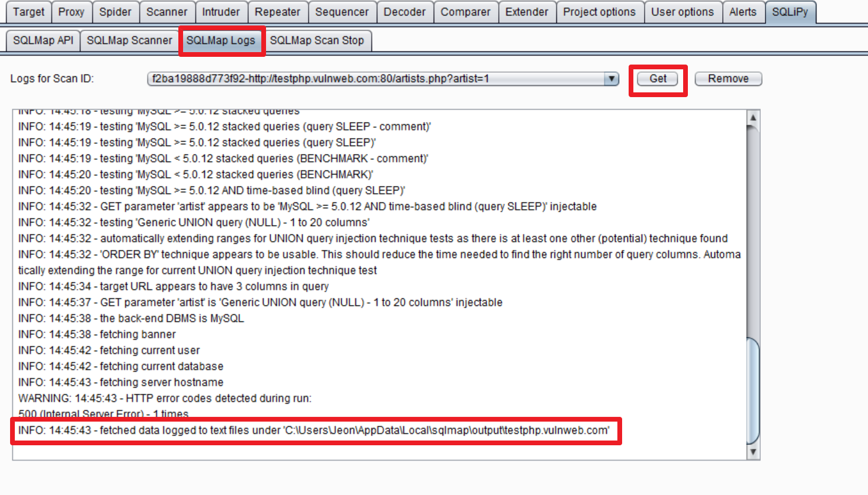The image size is (868, 495).
Task: Click 'appears to be MySQL time-based blind injectable' line
Action: click(x=308, y=207)
